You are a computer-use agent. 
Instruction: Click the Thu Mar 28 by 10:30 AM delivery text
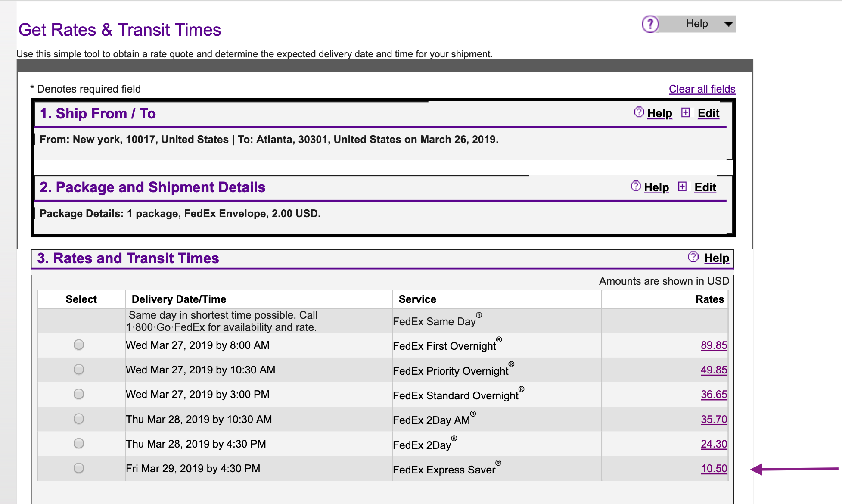(x=199, y=420)
